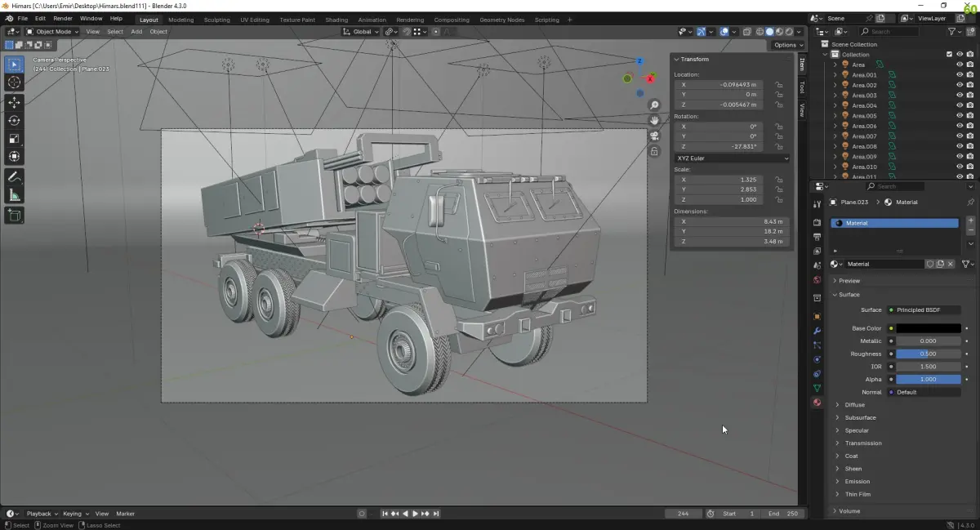Adjust the Roughness slider
This screenshot has width=980, height=530.
coord(928,354)
